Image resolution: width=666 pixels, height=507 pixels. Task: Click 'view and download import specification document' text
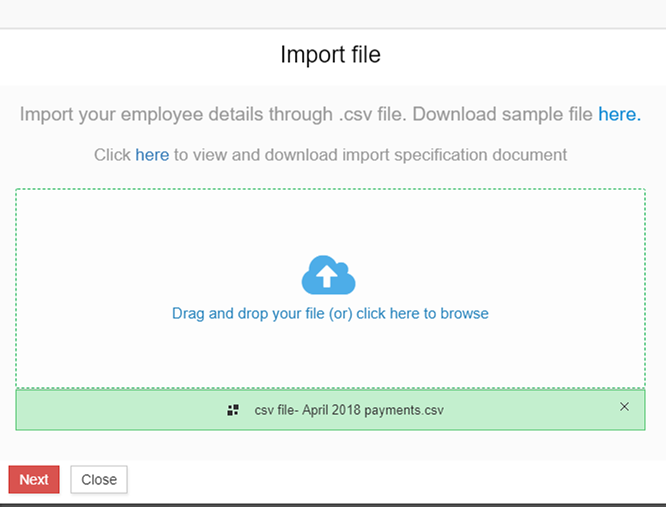(x=371, y=155)
